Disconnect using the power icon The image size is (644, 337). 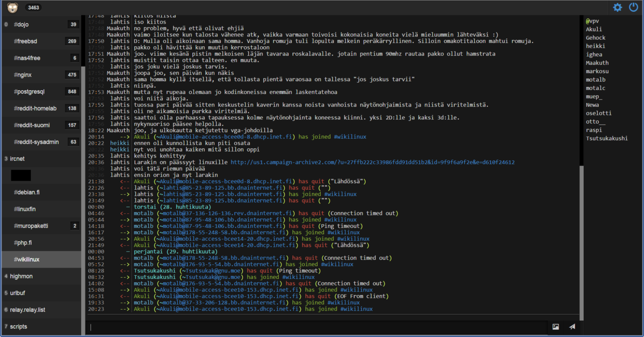(634, 8)
